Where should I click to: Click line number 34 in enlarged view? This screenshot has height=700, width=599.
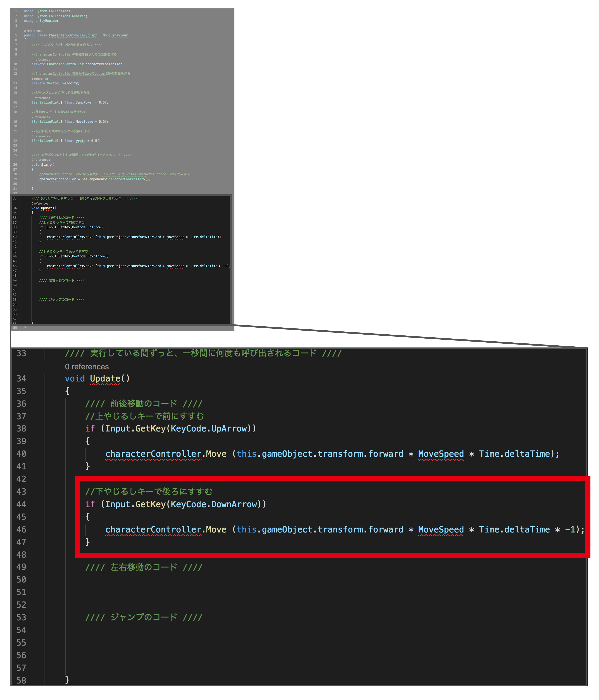coord(21,378)
